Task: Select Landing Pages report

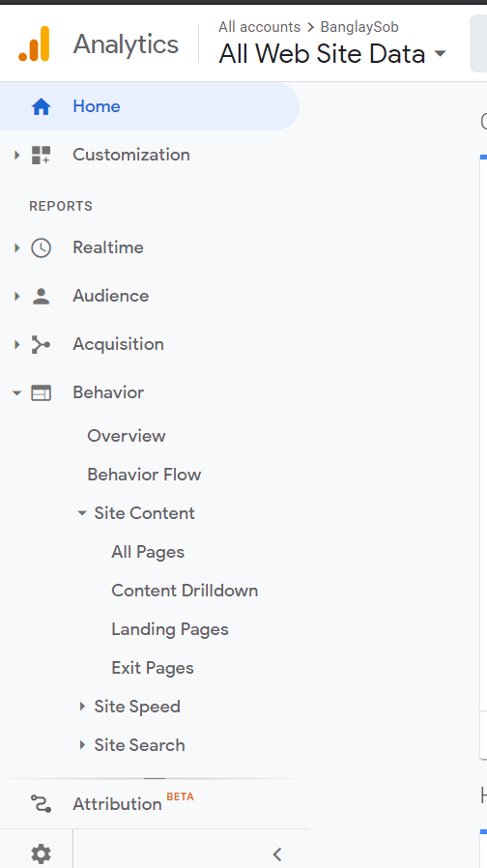Action: pyautogui.click(x=170, y=629)
